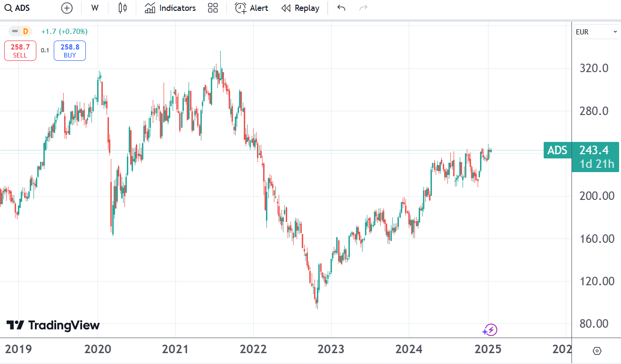Open the candlestick chart type selector
This screenshot has width=621, height=364.
point(123,8)
